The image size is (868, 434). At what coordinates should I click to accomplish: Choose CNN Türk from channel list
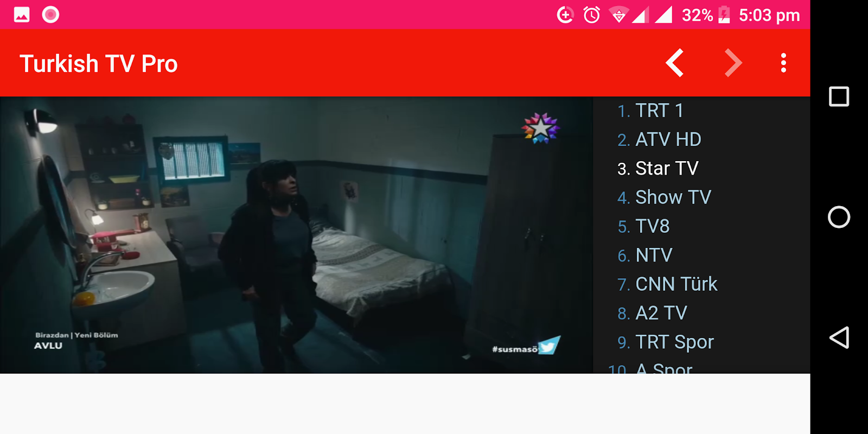coord(667,284)
